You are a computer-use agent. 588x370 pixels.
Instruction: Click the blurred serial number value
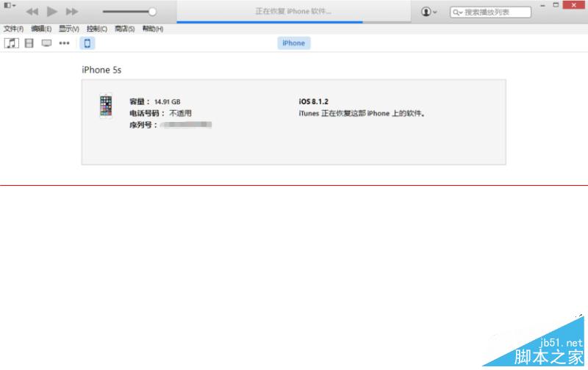pos(186,125)
